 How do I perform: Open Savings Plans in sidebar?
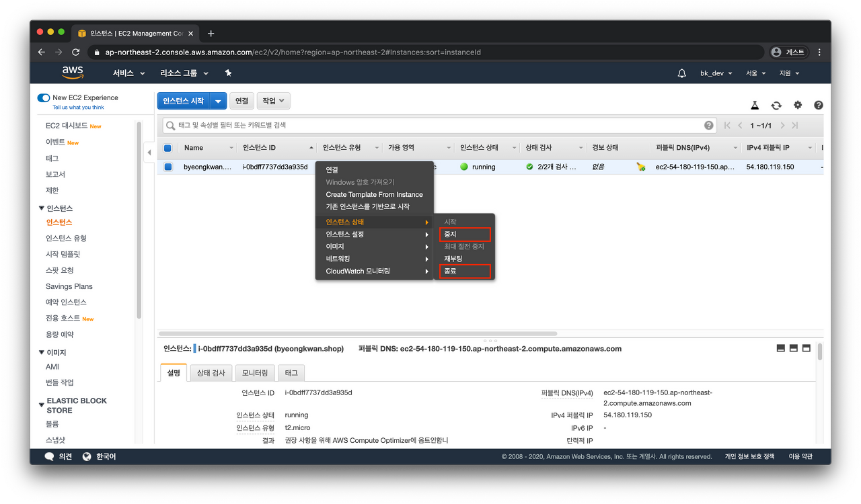69,286
